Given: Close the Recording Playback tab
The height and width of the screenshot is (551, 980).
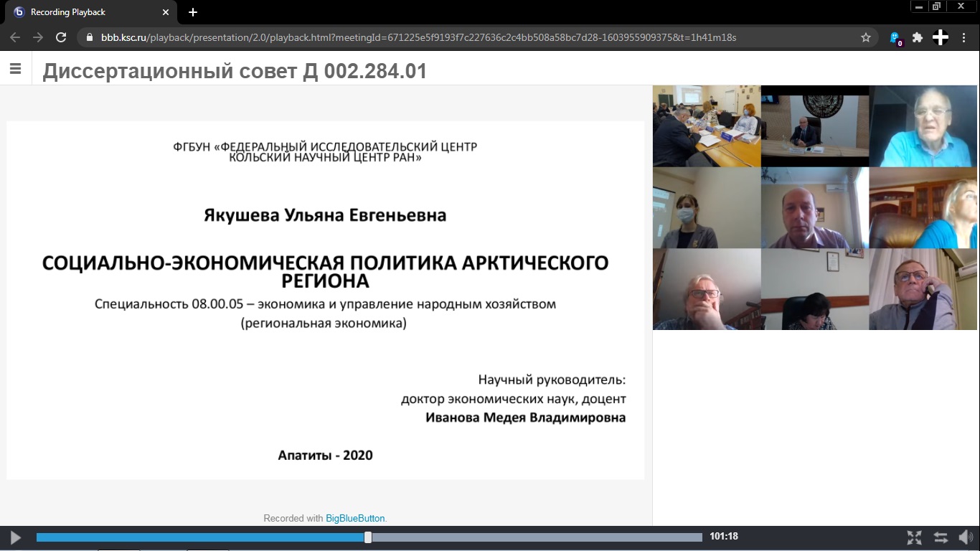Looking at the screenshot, I should (166, 12).
